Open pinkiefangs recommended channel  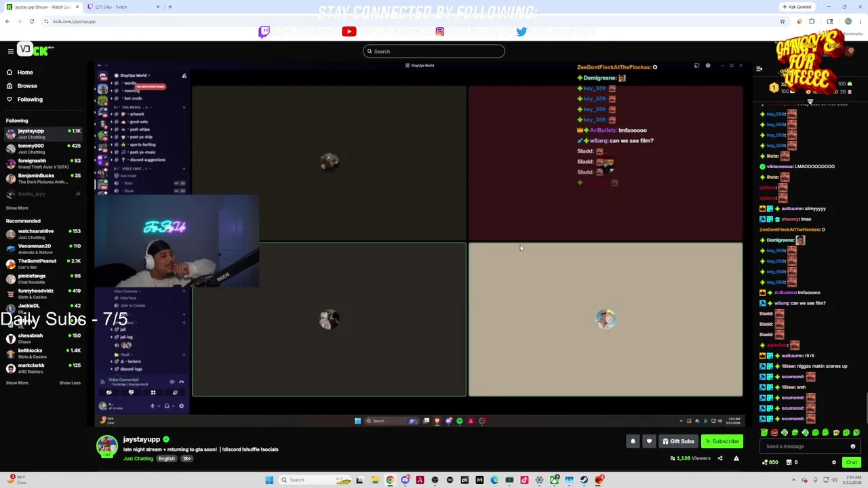[42, 279]
